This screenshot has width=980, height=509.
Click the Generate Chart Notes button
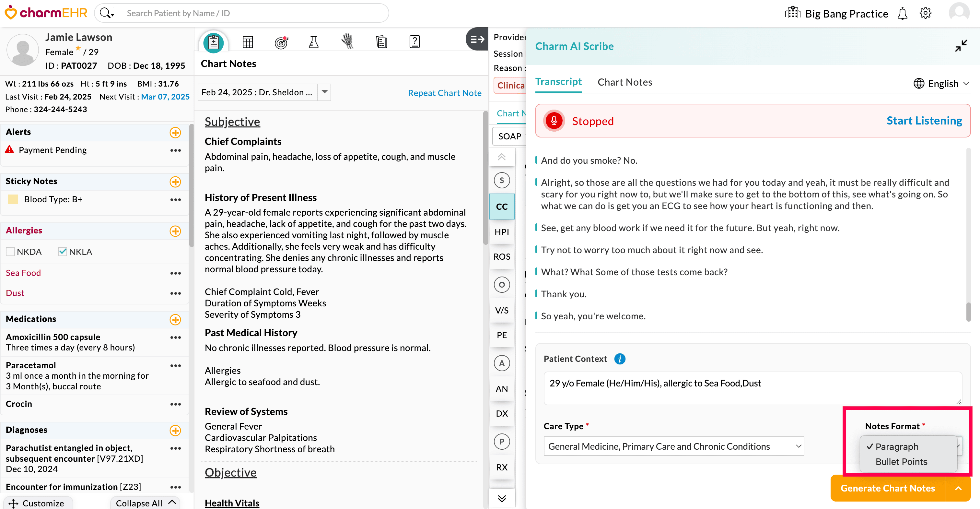click(x=888, y=488)
